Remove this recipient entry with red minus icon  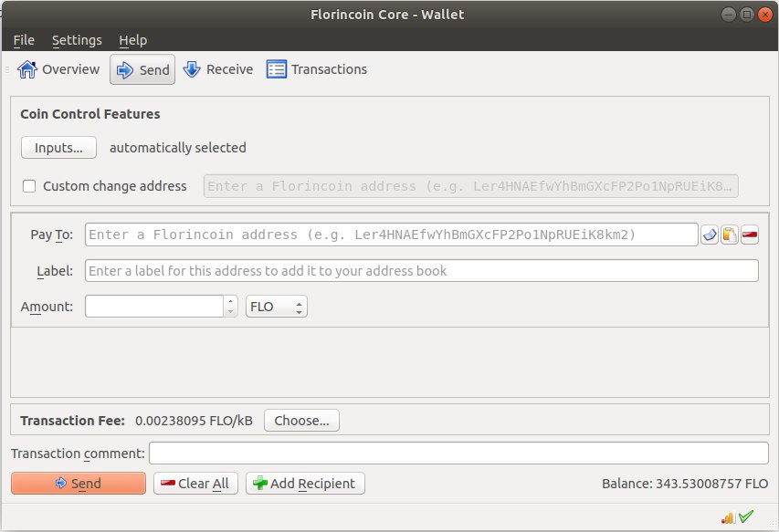click(750, 235)
